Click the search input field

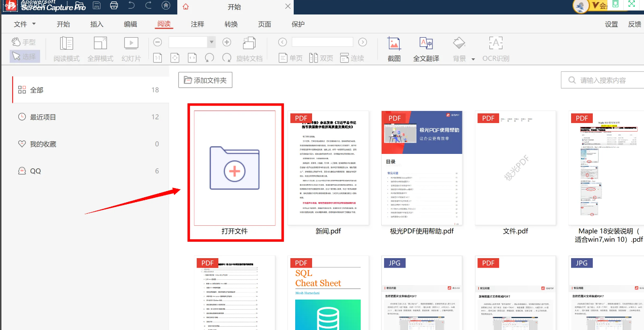607,80
